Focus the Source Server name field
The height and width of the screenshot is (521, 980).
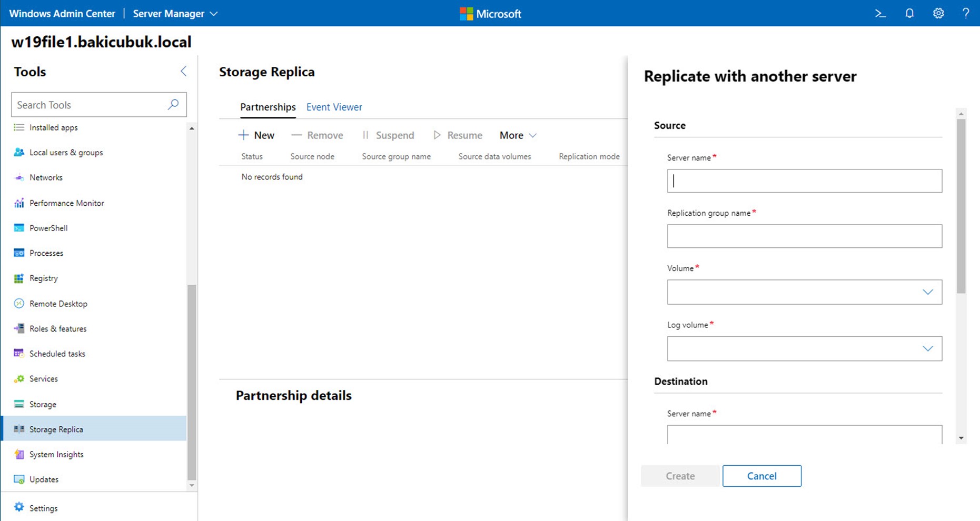click(804, 181)
